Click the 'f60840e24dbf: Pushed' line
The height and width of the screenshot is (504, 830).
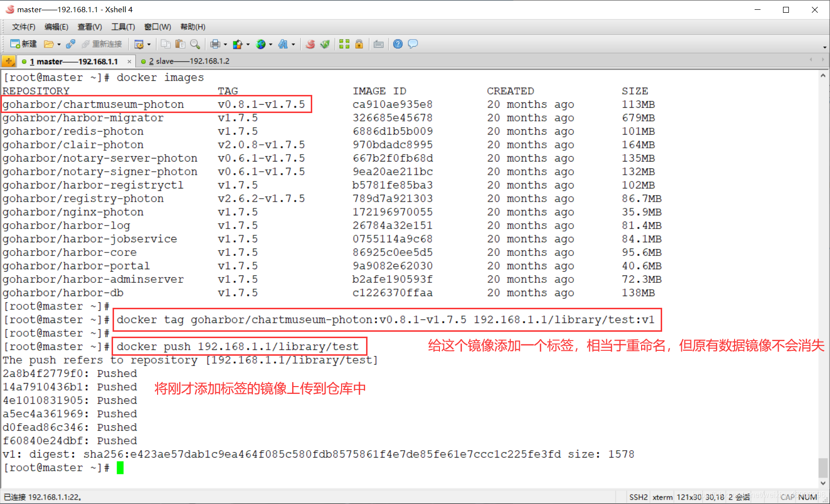70,441
